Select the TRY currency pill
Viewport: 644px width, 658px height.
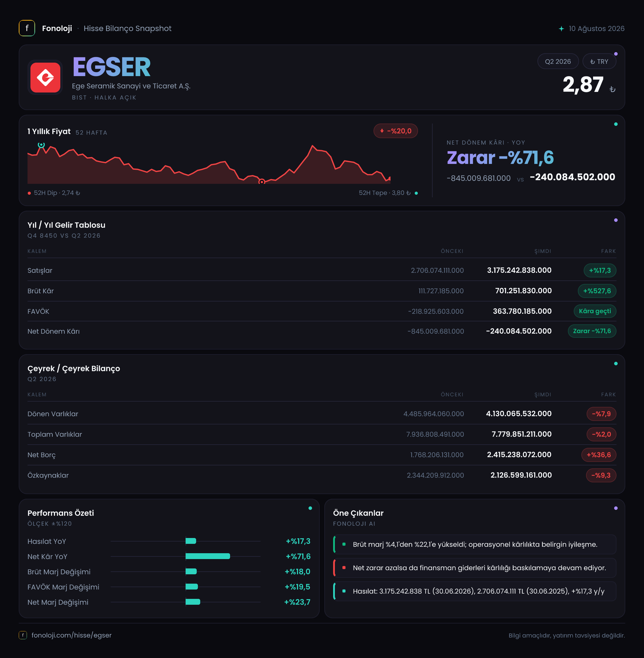coord(599,61)
